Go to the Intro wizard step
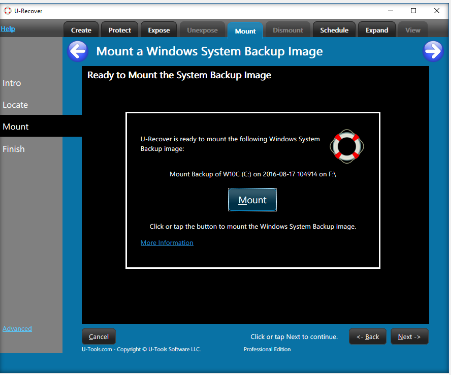 coord(12,83)
